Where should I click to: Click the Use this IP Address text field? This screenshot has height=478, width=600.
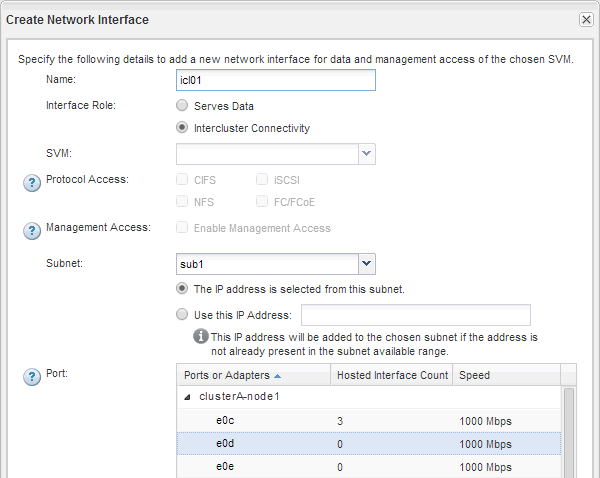tap(415, 315)
